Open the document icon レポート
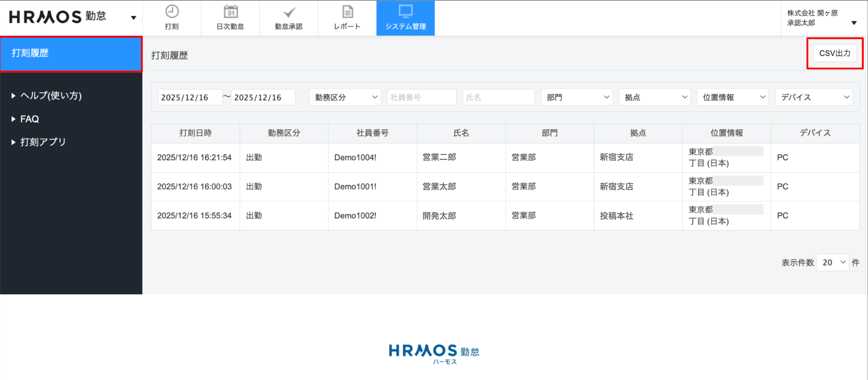Screen dimensions: 868x380 pos(347,12)
